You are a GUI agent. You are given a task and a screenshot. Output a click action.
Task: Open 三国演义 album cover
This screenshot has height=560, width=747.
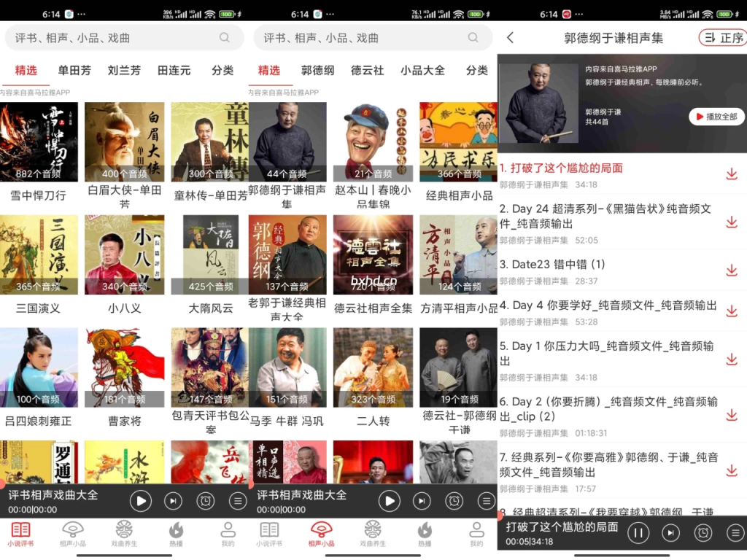[39, 254]
